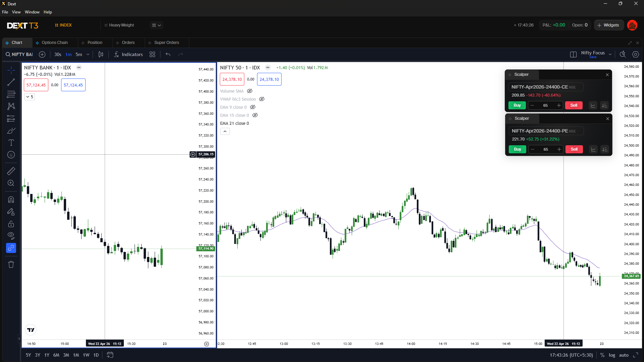Select the Text annotation tool

tap(11, 143)
